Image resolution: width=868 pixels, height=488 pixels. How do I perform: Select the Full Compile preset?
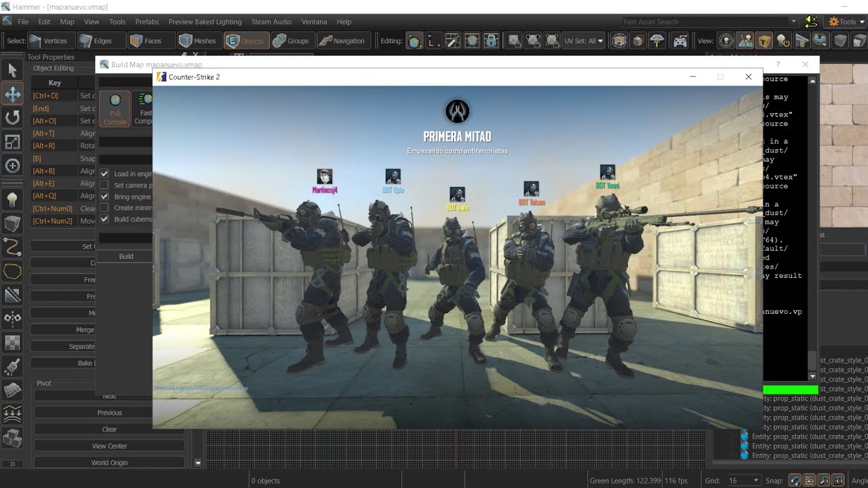115,109
